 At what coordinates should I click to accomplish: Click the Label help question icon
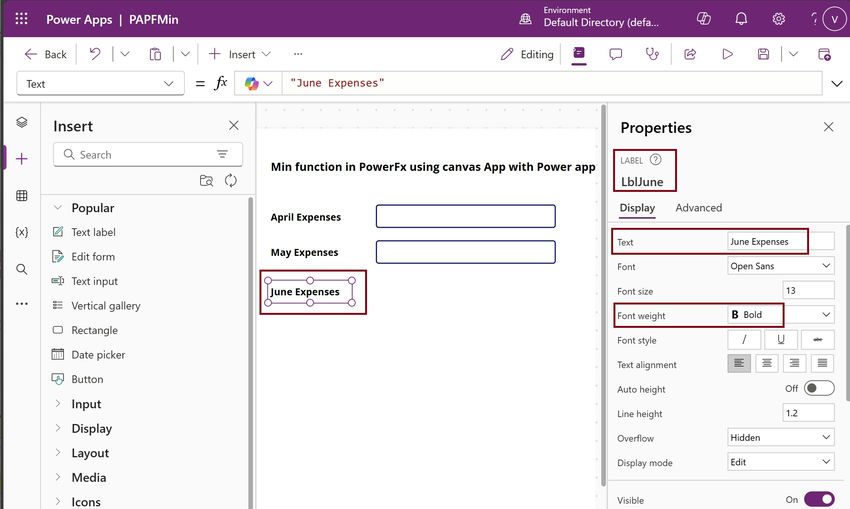pyautogui.click(x=655, y=159)
